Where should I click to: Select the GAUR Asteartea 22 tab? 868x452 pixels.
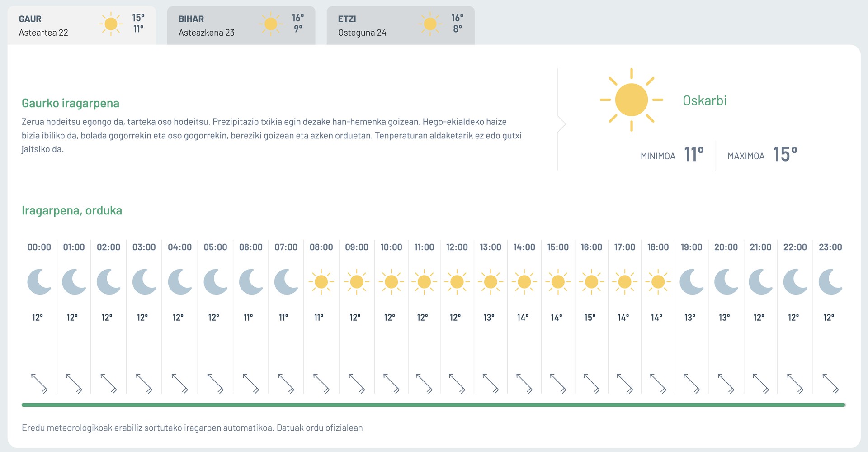(x=82, y=25)
